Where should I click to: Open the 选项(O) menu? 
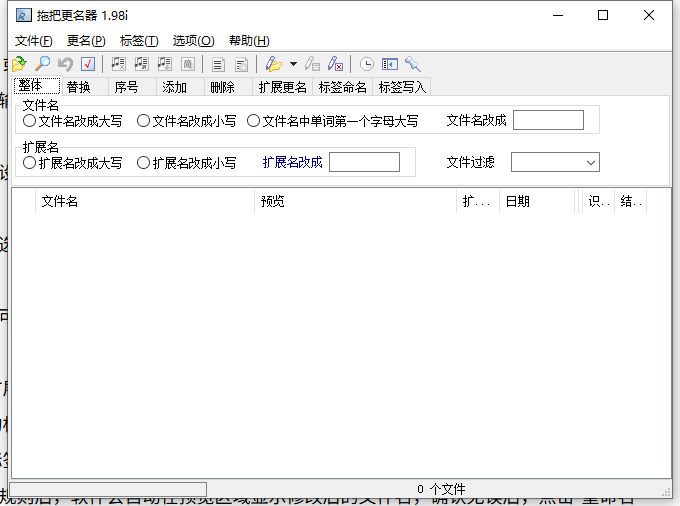193,41
